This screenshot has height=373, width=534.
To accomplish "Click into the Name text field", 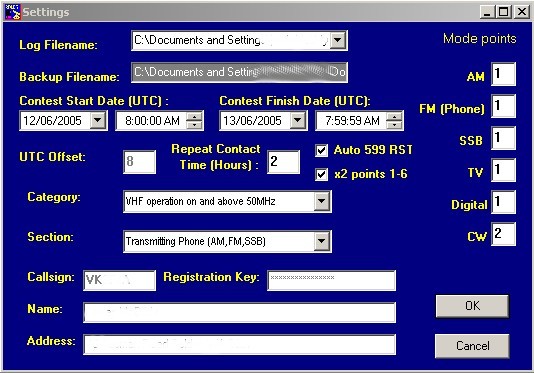I will [x=239, y=312].
